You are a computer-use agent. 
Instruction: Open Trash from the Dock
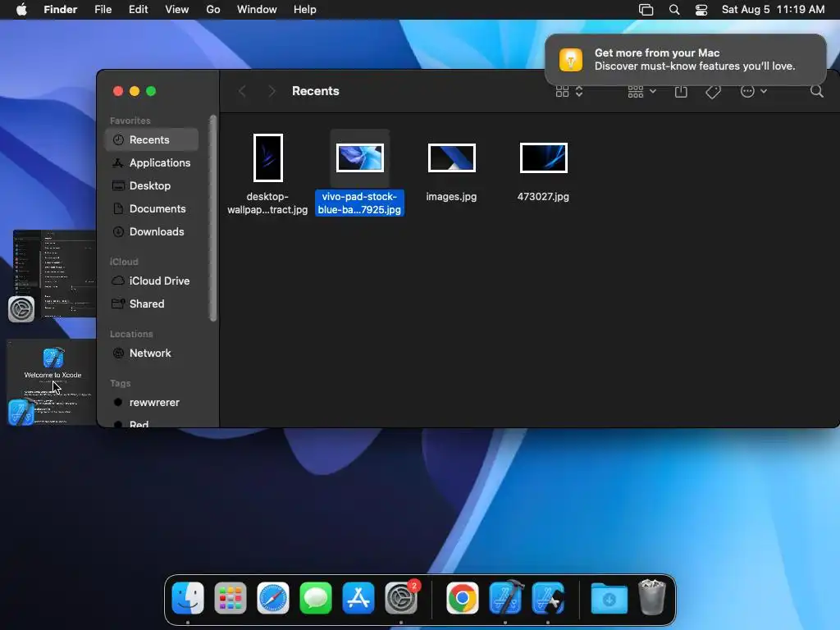click(x=652, y=597)
